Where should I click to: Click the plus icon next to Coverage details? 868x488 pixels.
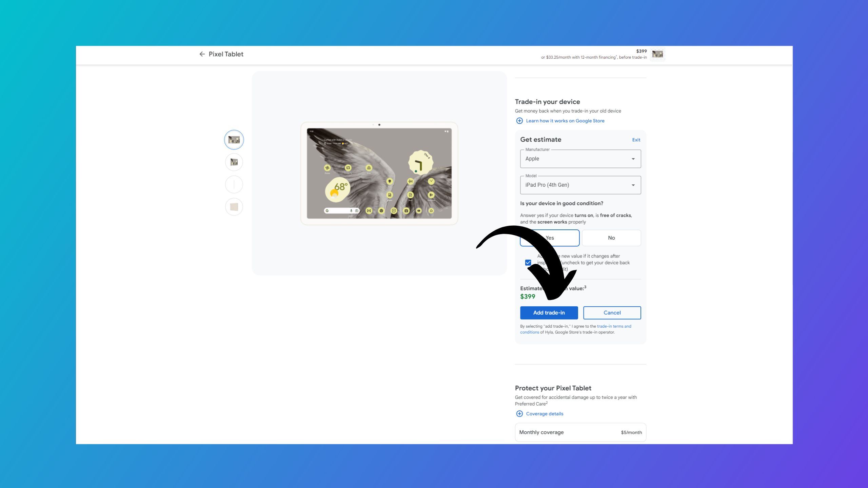(x=519, y=414)
